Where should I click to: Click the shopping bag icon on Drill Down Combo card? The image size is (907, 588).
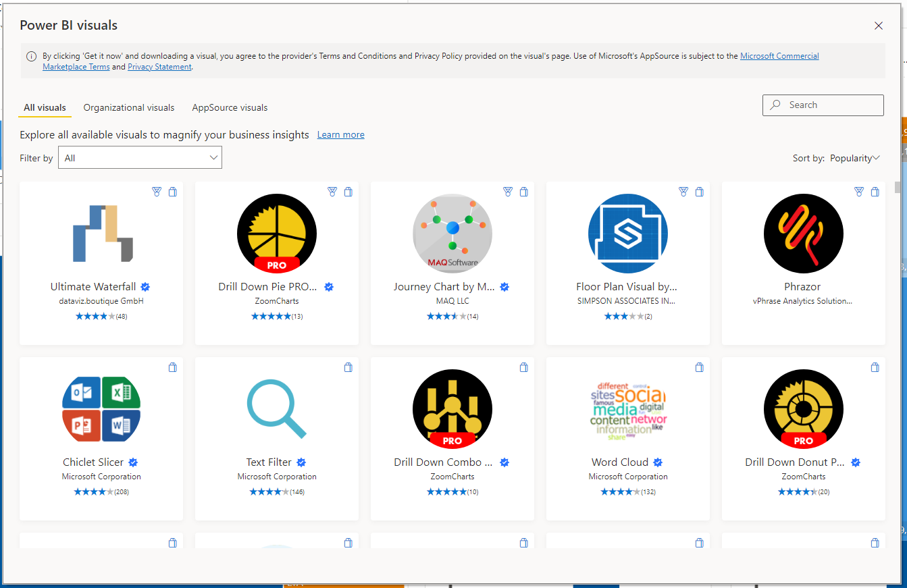pos(524,367)
